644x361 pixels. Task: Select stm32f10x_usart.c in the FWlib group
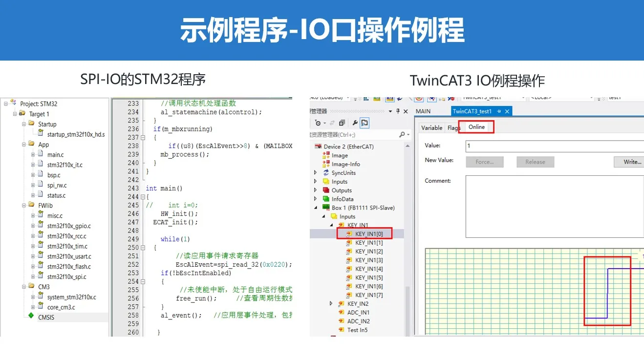(x=69, y=256)
